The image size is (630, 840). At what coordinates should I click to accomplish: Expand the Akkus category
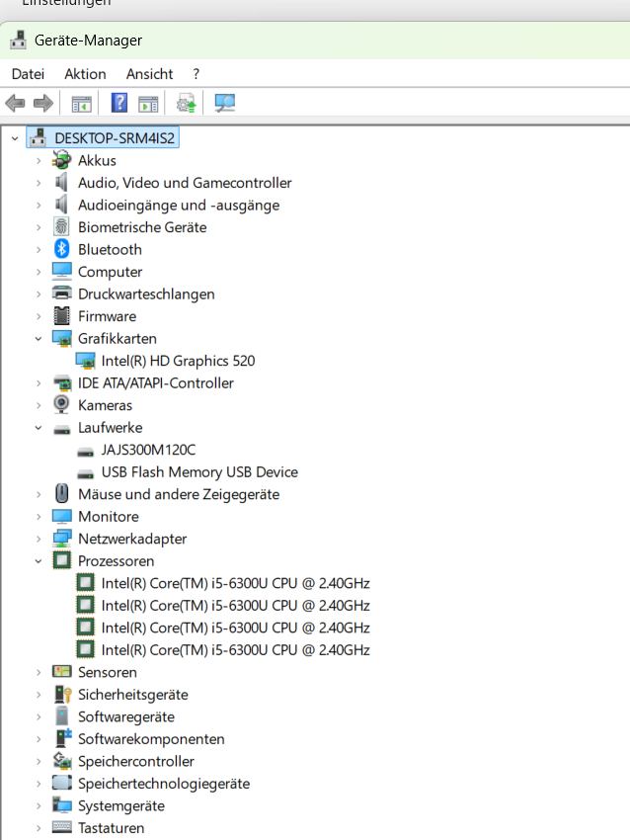coord(39,160)
